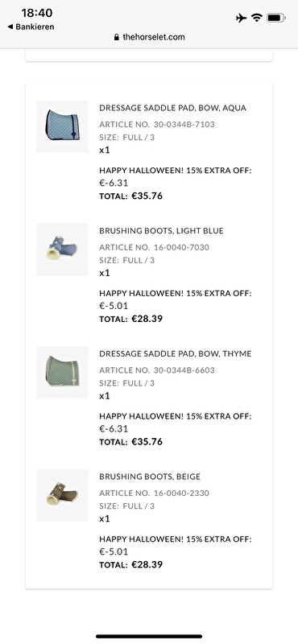Open Dressage Saddle Pad, Bow, Aqua title
Viewport: 298px width, 644px height.
pyautogui.click(x=172, y=108)
